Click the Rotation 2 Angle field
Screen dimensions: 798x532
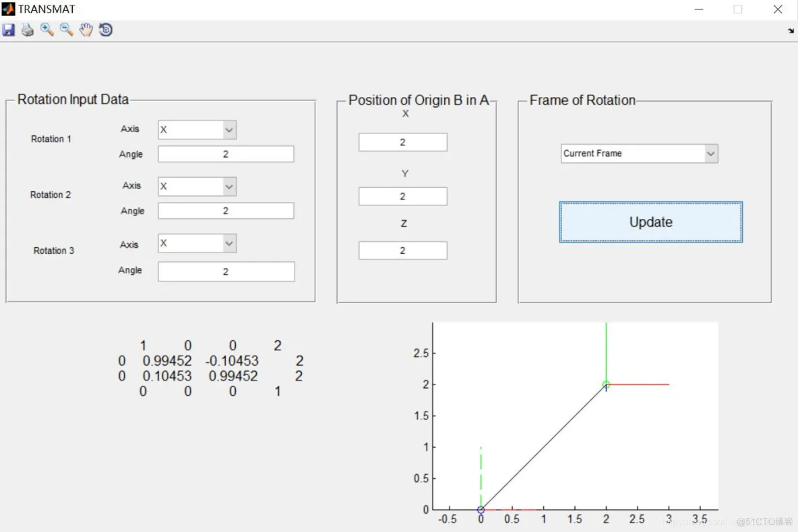226,211
